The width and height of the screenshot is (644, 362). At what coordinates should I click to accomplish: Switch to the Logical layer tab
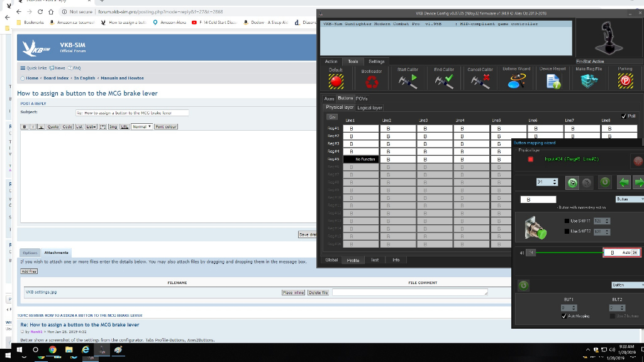(x=369, y=107)
